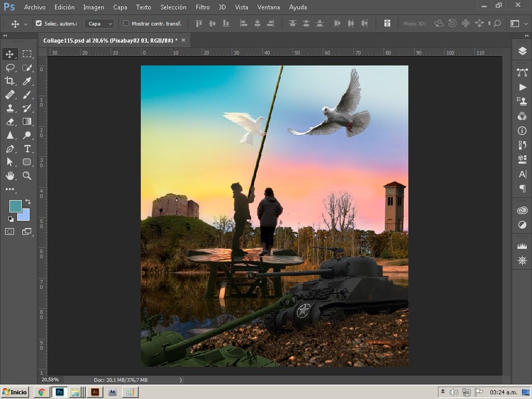Switch to the Collage115.psd document tab

(x=110, y=41)
